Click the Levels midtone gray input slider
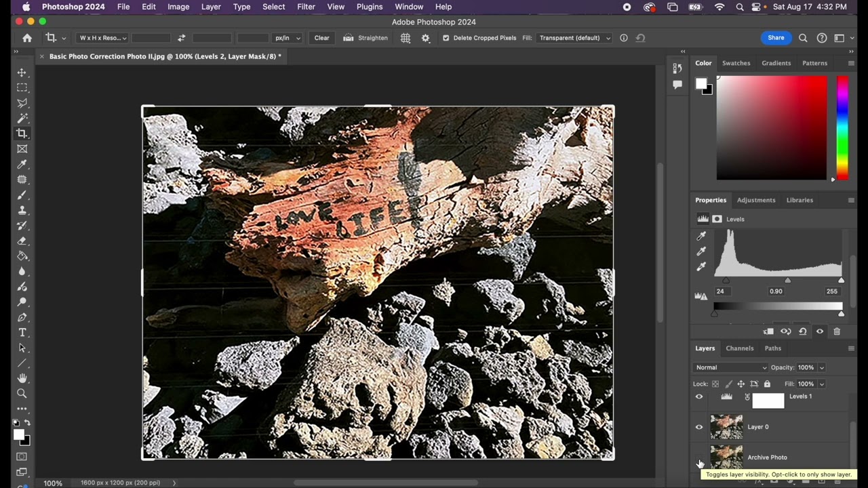Image resolution: width=868 pixels, height=488 pixels. pyautogui.click(x=788, y=281)
